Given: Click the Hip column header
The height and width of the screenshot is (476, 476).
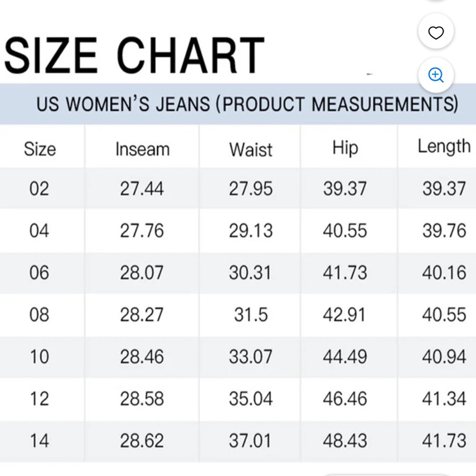Looking at the screenshot, I should pyautogui.click(x=345, y=148).
